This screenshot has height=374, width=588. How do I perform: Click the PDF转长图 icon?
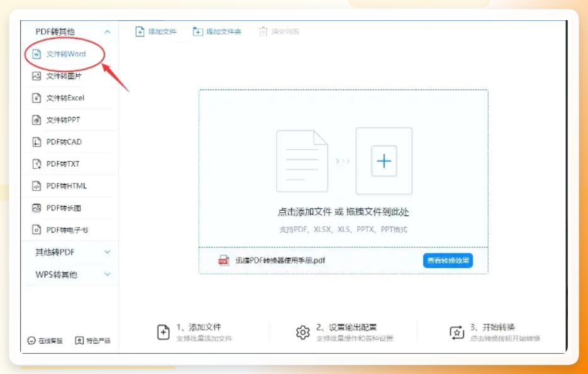point(36,208)
